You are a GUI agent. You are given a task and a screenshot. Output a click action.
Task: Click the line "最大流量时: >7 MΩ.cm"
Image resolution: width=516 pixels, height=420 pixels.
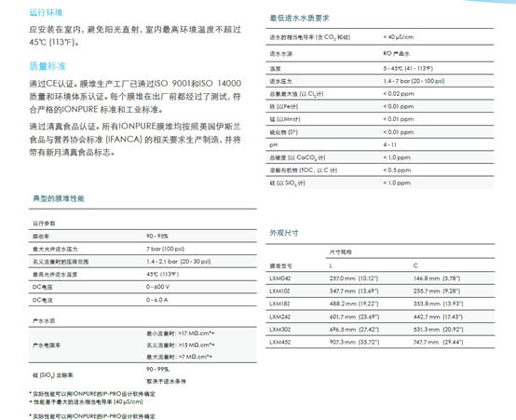coord(180,357)
